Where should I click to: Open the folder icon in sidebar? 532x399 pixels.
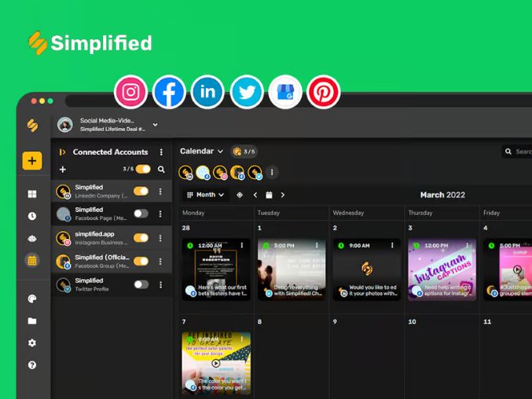32,321
